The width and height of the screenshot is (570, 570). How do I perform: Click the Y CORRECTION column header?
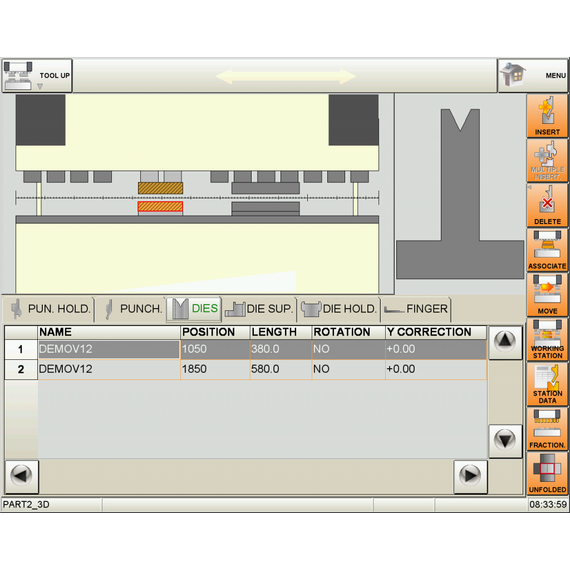pos(436,332)
